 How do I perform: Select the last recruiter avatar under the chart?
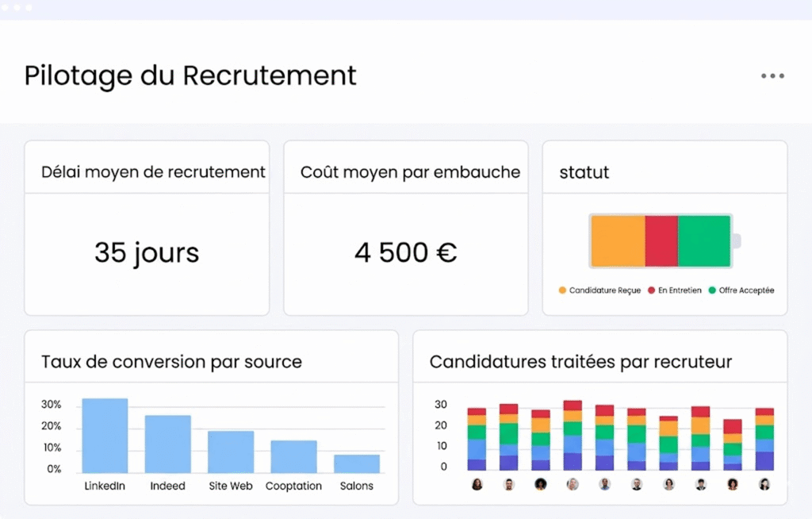[x=764, y=484]
